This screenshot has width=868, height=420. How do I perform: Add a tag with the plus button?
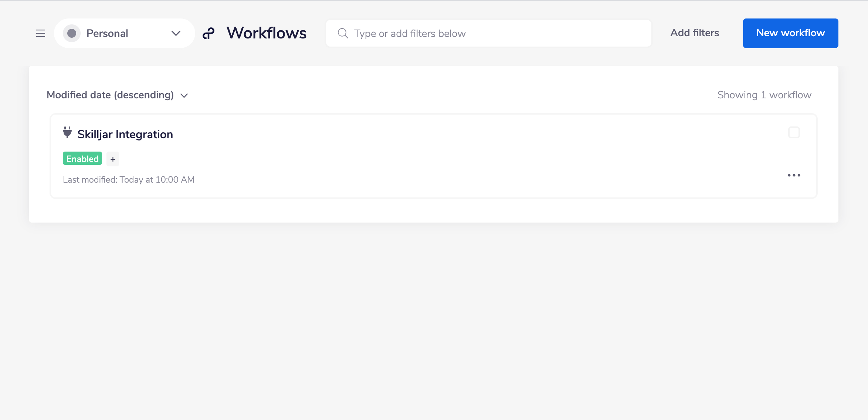click(113, 159)
